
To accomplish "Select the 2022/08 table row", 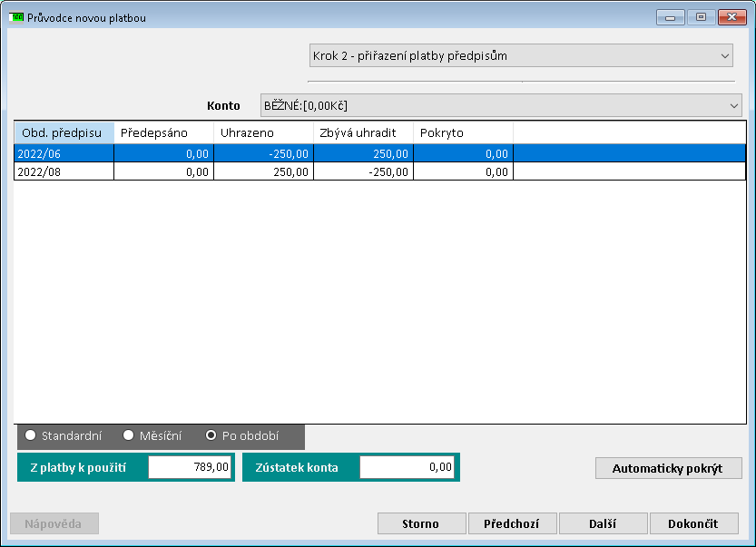I will [64, 171].
